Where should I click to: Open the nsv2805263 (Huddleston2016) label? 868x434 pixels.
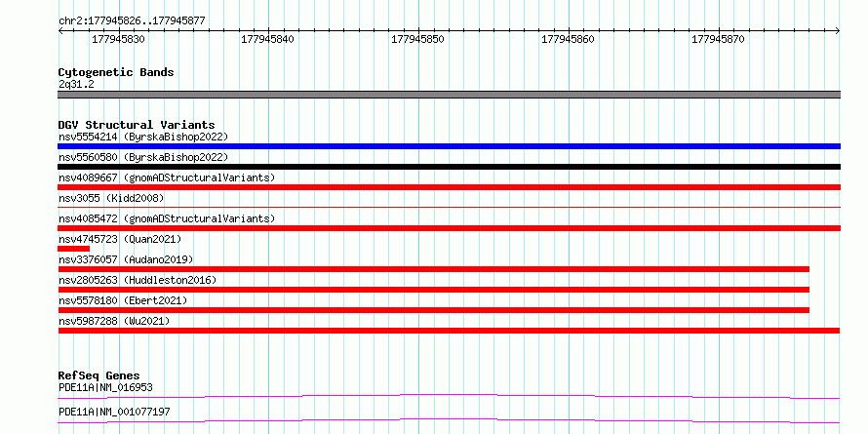click(138, 280)
